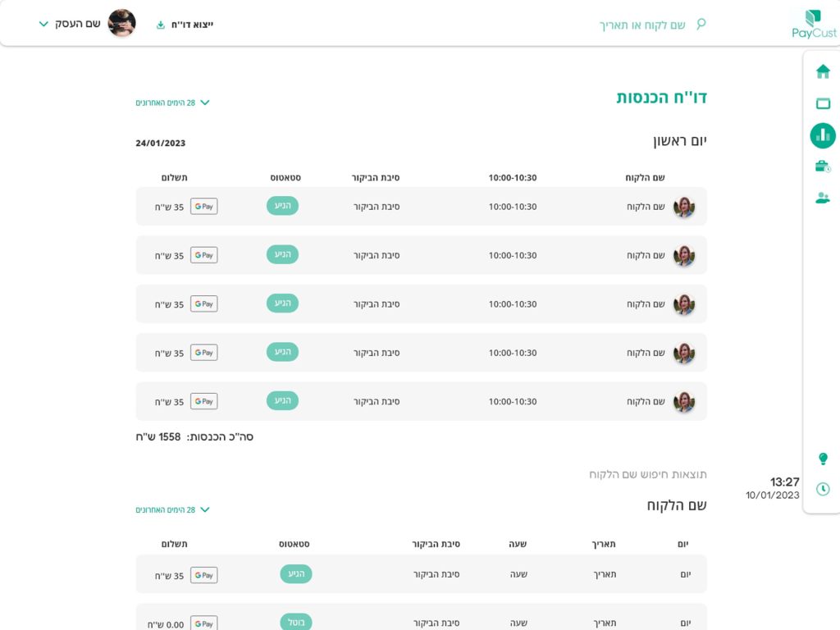Export report via ייצוא דו"ח button
Screen dimensions: 840x630
point(185,25)
